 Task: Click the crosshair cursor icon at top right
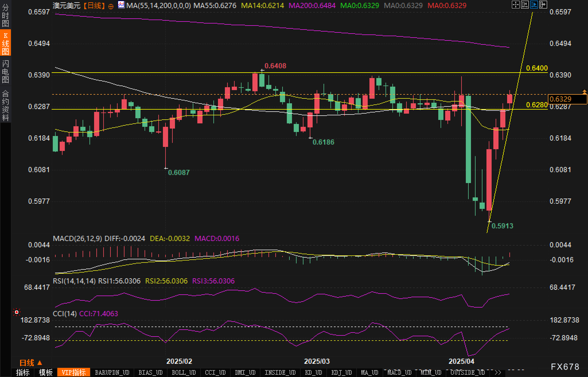click(515, 5)
